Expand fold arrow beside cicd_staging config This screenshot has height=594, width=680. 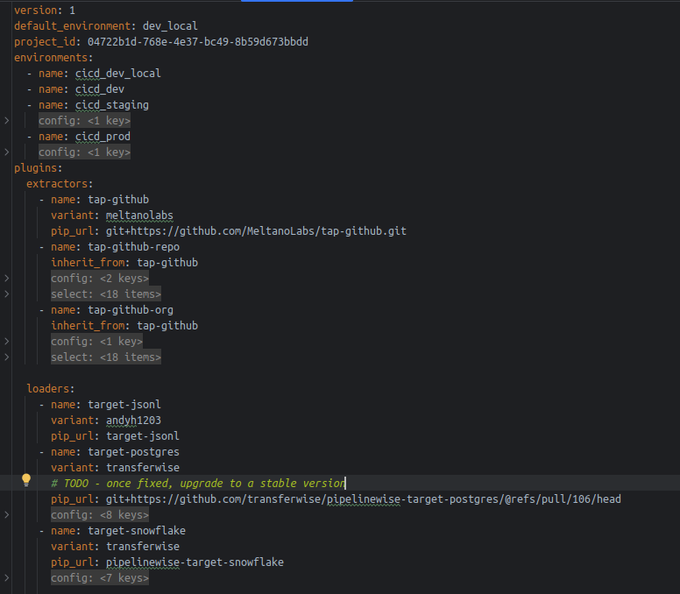[7, 120]
